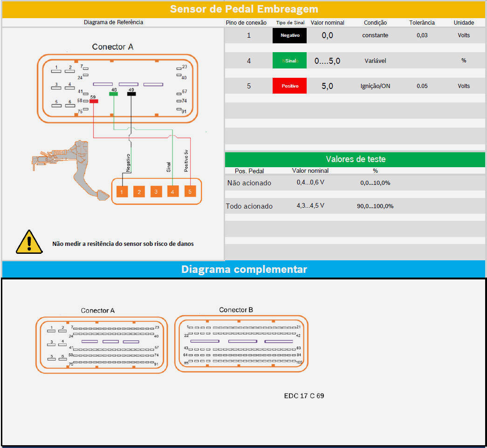Image resolution: width=487 pixels, height=448 pixels.
Task: Click Conector A diagram in complementary section
Action: point(101,345)
